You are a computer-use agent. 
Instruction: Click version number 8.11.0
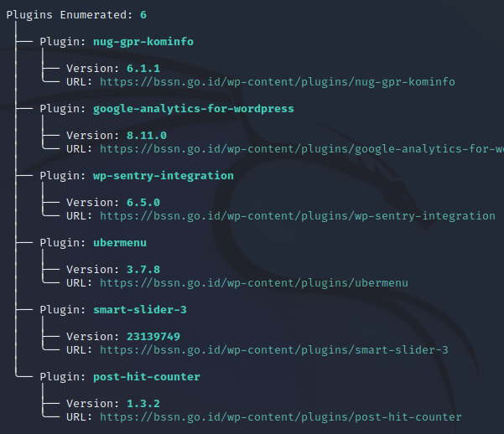pos(147,136)
